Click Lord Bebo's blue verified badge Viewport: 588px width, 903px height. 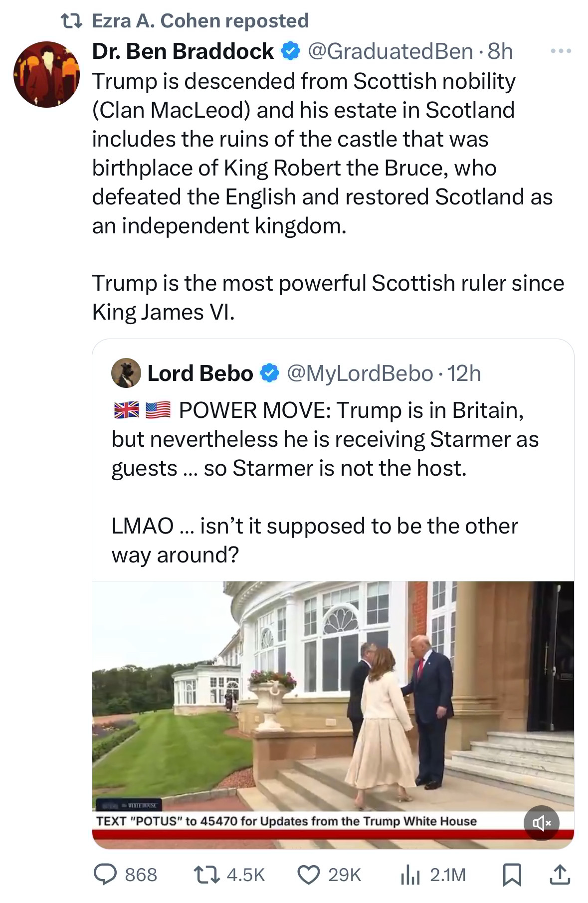270,373
